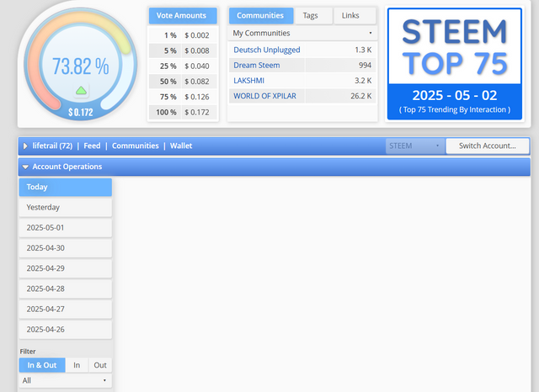This screenshot has height=392, width=539.
Task: Open the WORLD OF XPILAR community
Action: coord(264,96)
